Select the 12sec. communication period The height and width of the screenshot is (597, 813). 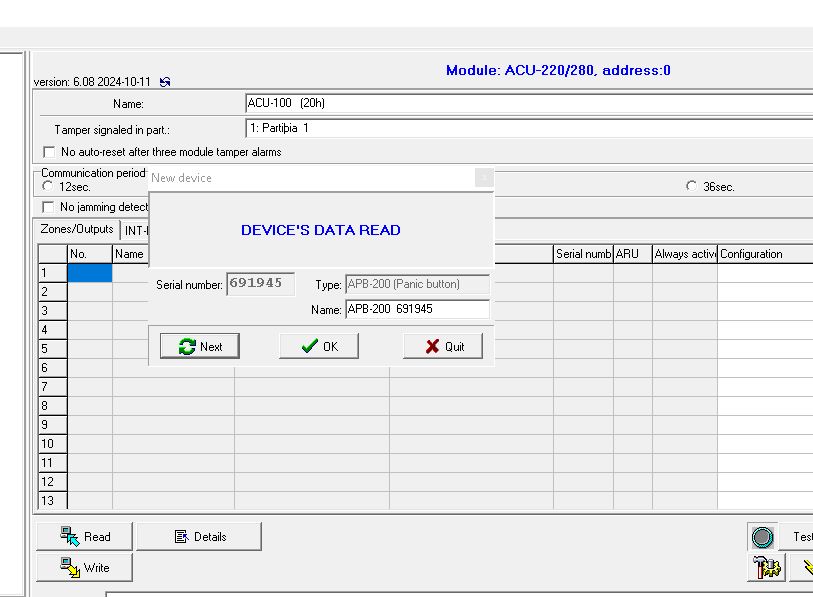coord(47,186)
